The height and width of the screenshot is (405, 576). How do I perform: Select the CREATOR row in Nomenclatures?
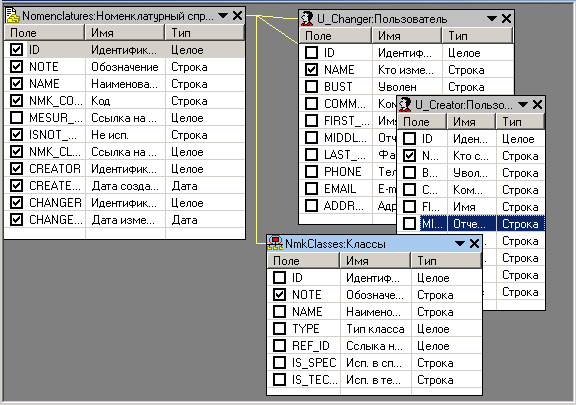click(x=124, y=169)
